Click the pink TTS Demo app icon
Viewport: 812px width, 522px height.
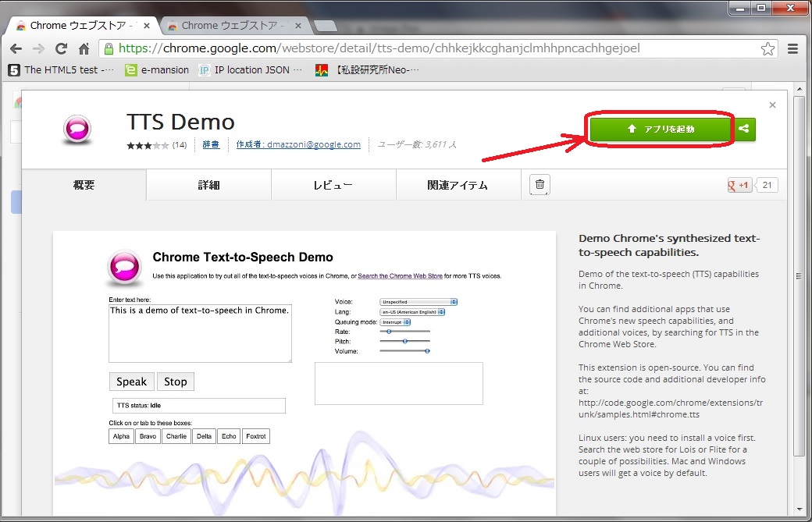[x=77, y=129]
